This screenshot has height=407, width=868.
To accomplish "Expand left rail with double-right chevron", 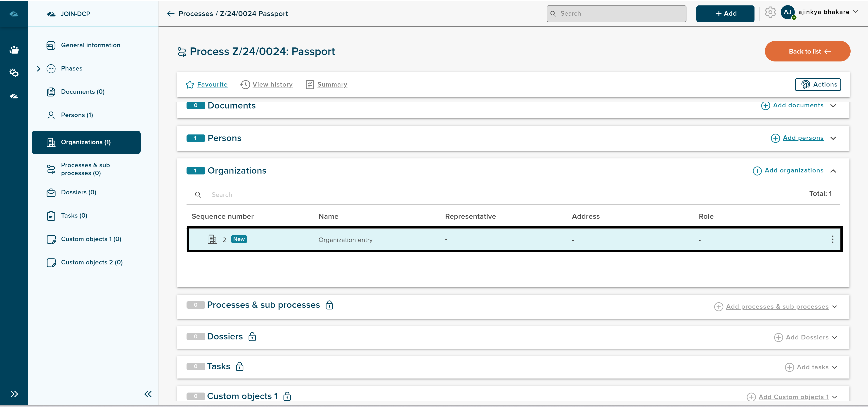I will (x=14, y=394).
